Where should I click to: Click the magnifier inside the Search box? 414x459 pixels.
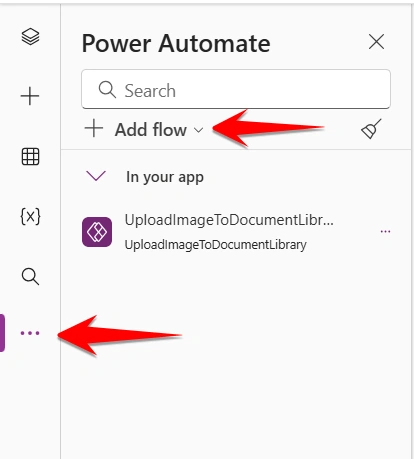click(107, 90)
